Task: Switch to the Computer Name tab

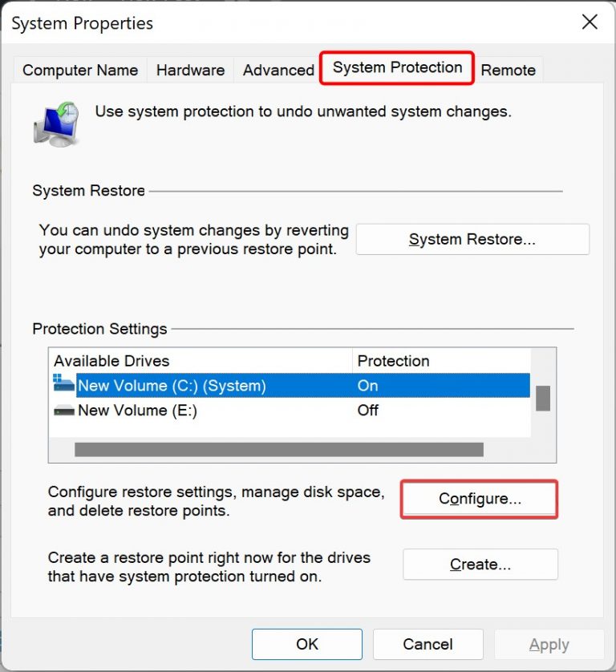Action: point(79,70)
